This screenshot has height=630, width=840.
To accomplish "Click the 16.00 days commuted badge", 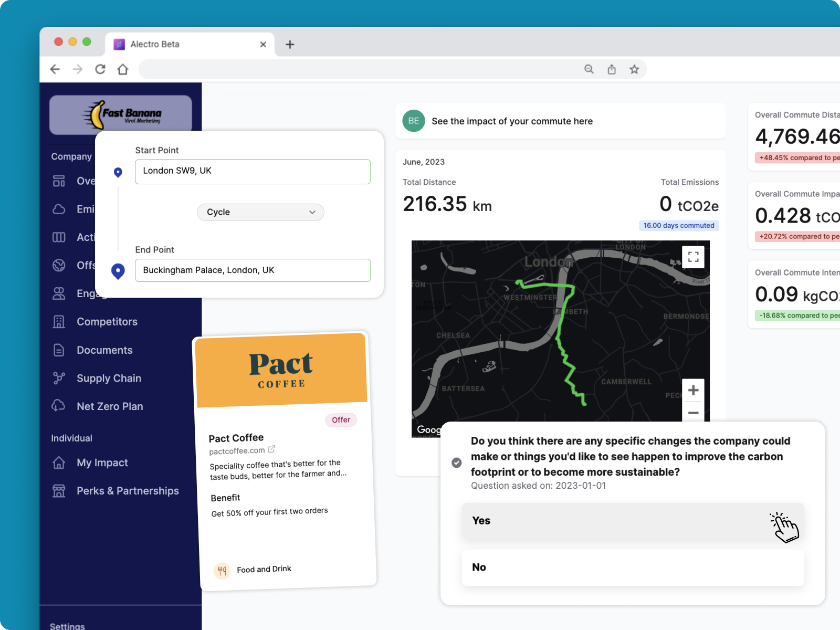I will pyautogui.click(x=679, y=225).
